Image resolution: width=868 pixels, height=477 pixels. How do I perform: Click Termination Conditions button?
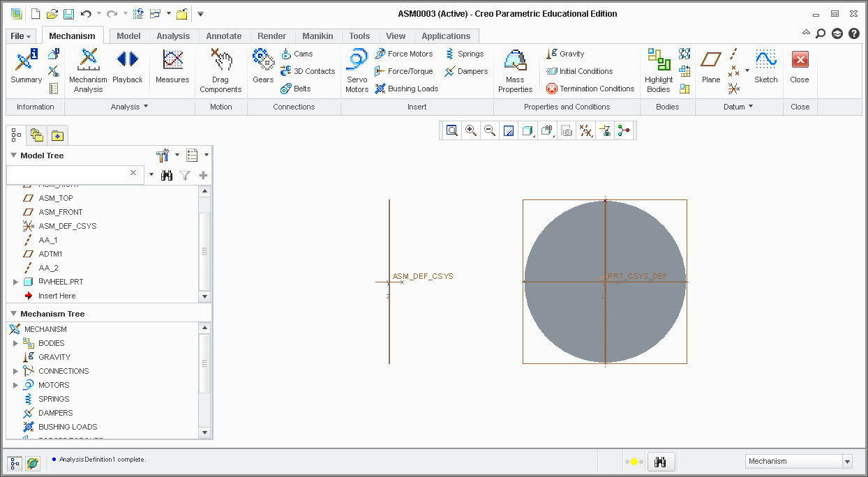(590, 89)
